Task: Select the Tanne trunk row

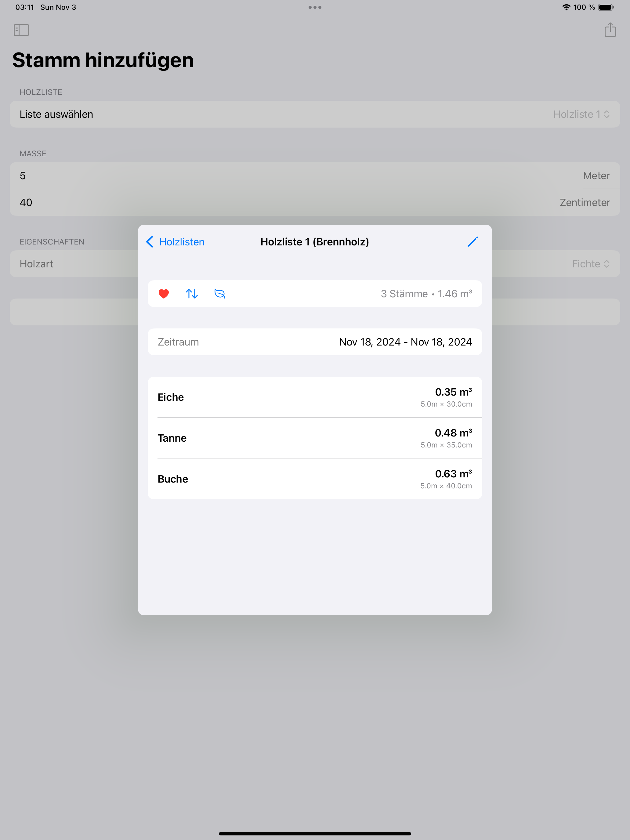Action: point(315,438)
